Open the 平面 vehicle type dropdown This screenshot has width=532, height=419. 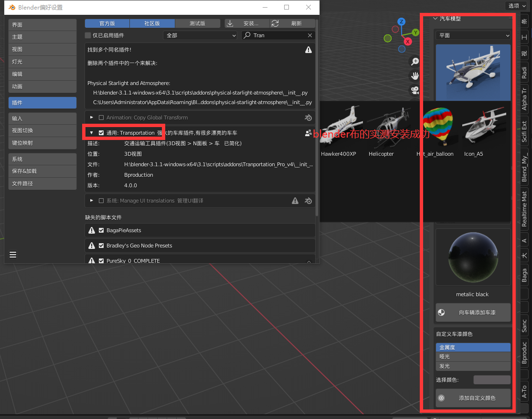click(473, 35)
